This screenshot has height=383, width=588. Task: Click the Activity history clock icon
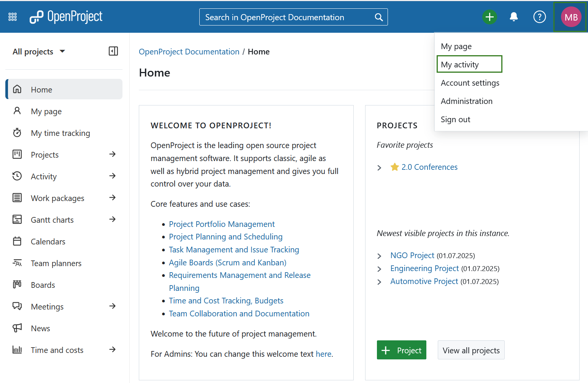[17, 176]
